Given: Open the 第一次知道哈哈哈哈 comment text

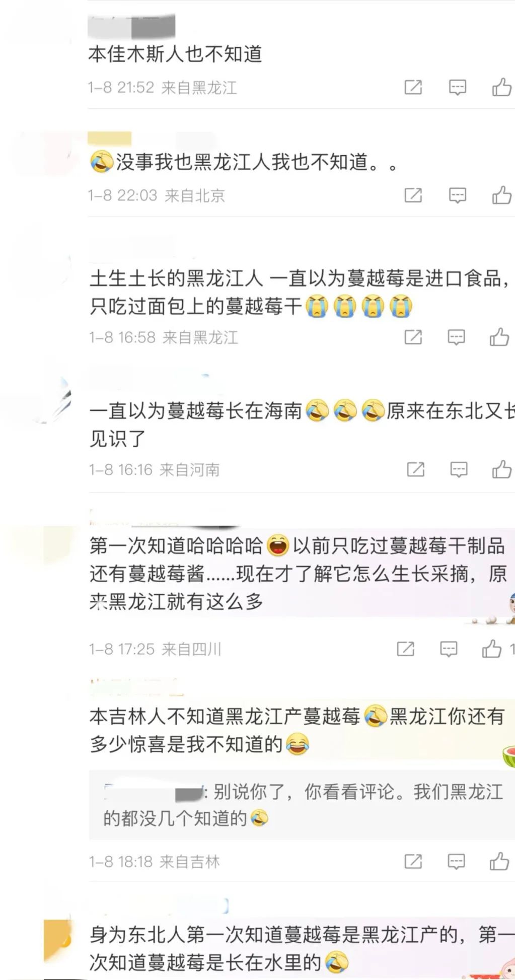Looking at the screenshot, I should point(298,574).
